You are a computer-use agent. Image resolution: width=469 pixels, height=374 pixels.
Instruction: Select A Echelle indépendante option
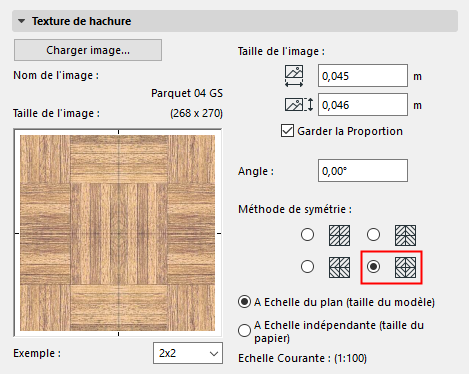[244, 330]
